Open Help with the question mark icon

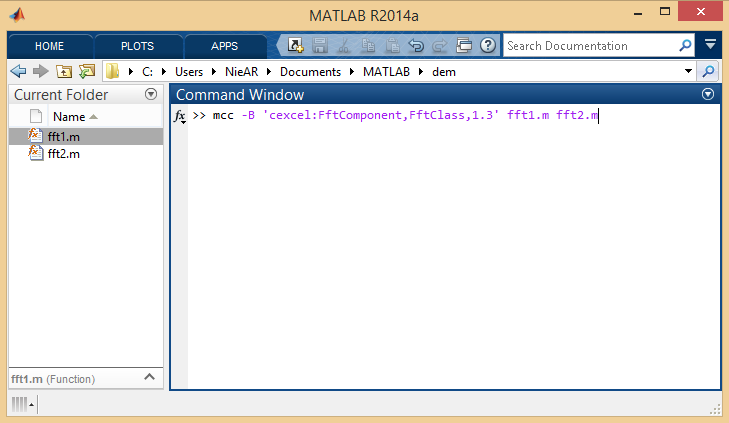tap(488, 46)
